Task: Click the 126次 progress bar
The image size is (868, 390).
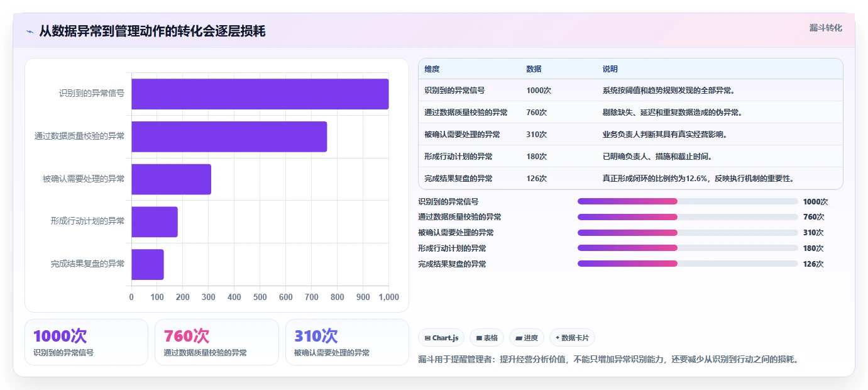Action: click(688, 264)
